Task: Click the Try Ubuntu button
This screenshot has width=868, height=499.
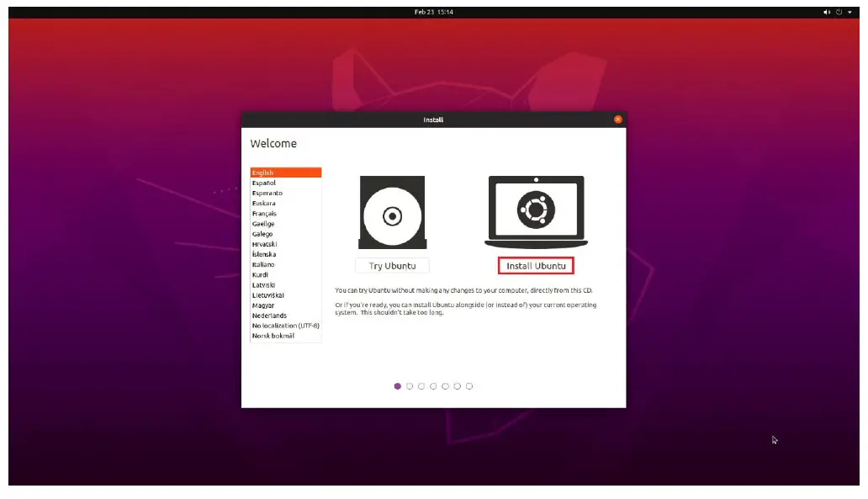Action: pos(392,265)
